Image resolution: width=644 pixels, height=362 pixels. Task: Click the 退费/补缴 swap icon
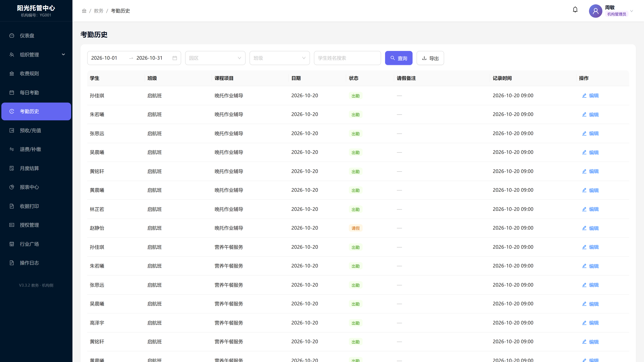12,149
